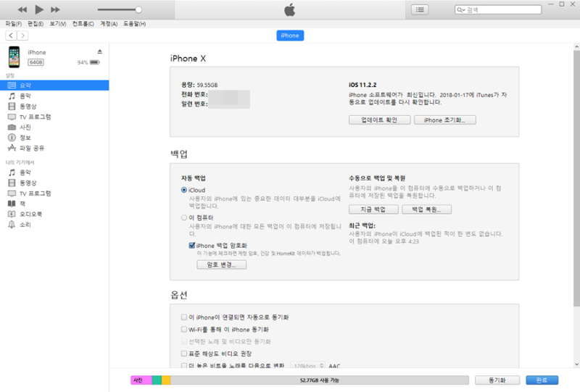Click the info icon for 정보
The height and width of the screenshot is (392, 580).
click(12, 138)
